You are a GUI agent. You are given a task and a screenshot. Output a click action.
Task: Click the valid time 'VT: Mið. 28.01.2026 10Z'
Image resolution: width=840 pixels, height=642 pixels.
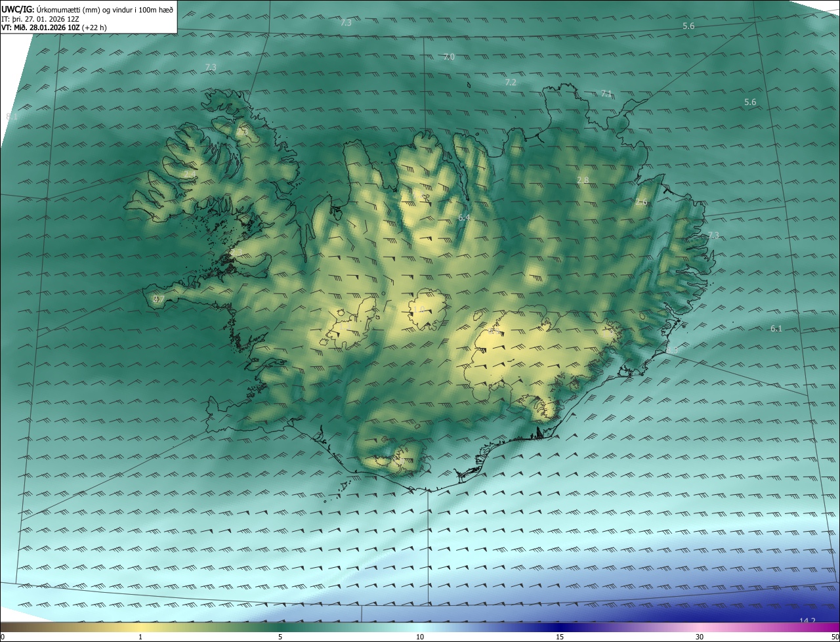[x=41, y=28]
